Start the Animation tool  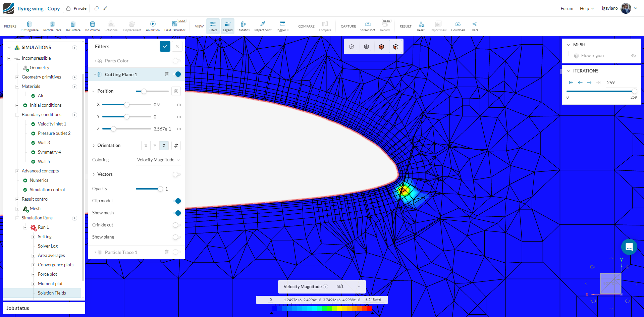click(153, 26)
